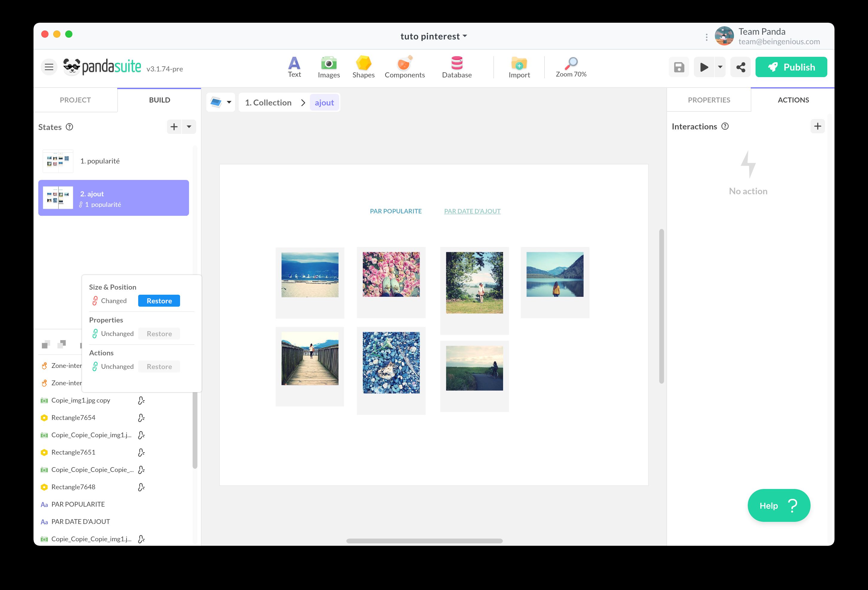Image resolution: width=868 pixels, height=590 pixels.
Task: Select the 1. popularité state thumbnail
Action: coord(58,161)
